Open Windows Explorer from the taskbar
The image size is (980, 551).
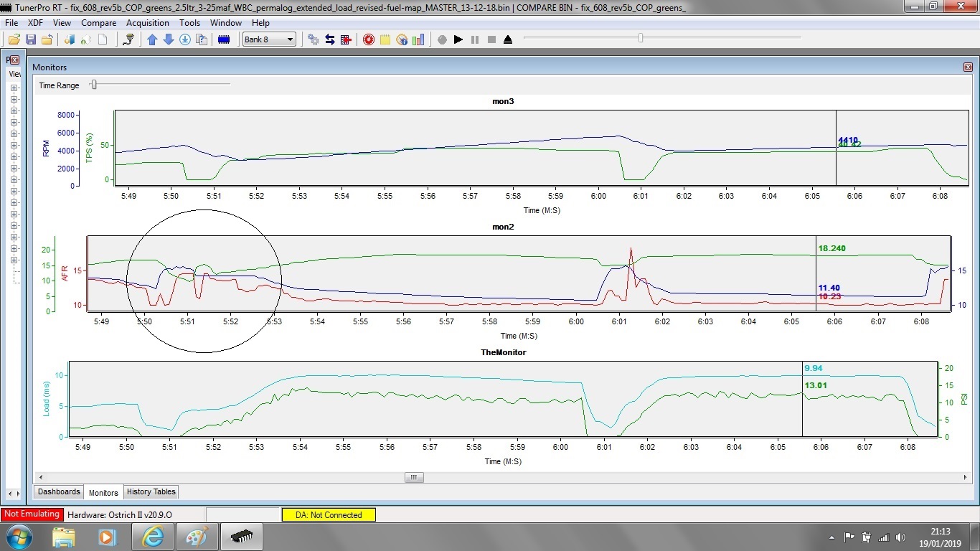64,537
